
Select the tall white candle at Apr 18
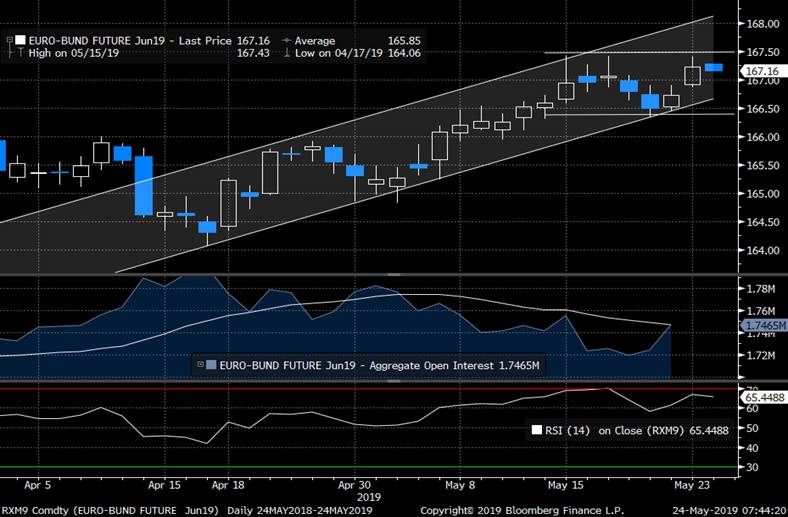click(x=229, y=203)
